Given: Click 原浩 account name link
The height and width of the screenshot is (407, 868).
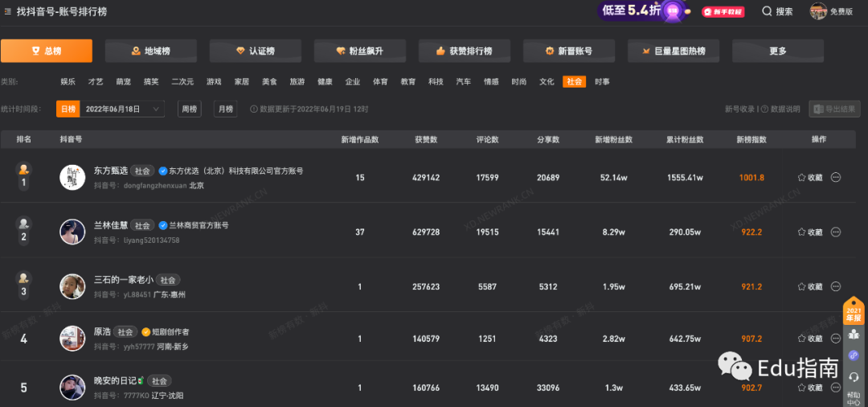Looking at the screenshot, I should (x=102, y=331).
